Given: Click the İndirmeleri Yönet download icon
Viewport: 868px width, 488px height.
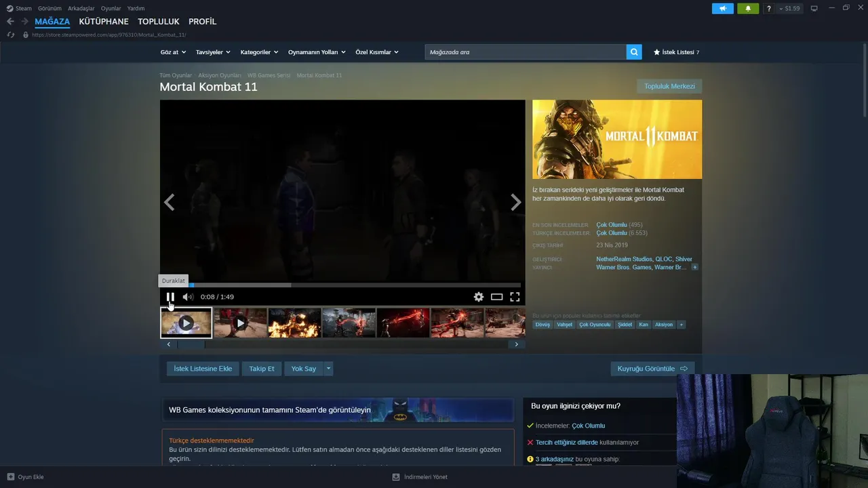Looking at the screenshot, I should tap(396, 476).
